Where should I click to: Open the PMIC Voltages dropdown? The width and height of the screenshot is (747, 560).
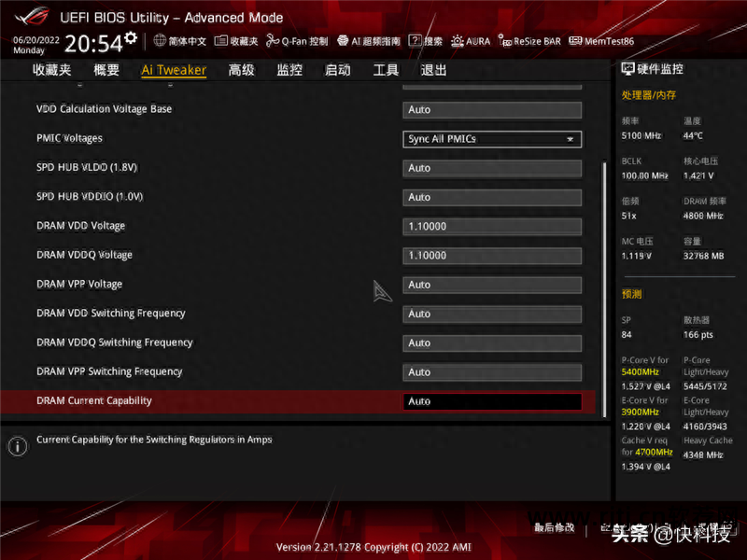(x=492, y=139)
